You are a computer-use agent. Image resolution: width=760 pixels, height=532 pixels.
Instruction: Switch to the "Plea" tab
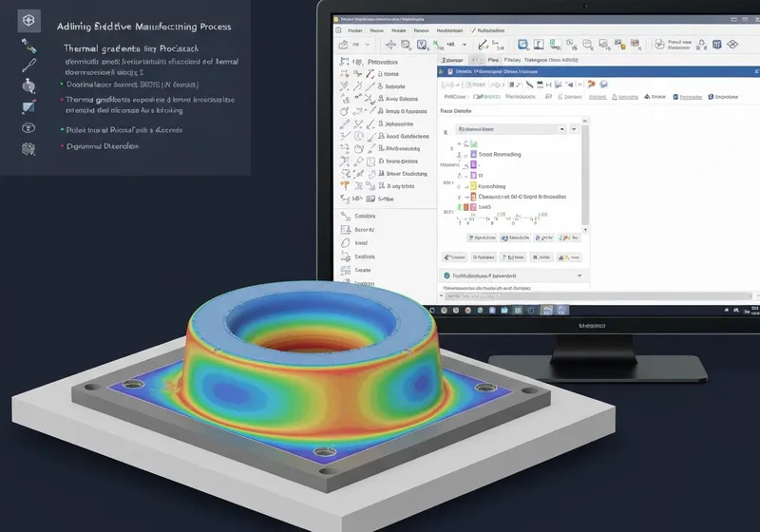(x=493, y=60)
